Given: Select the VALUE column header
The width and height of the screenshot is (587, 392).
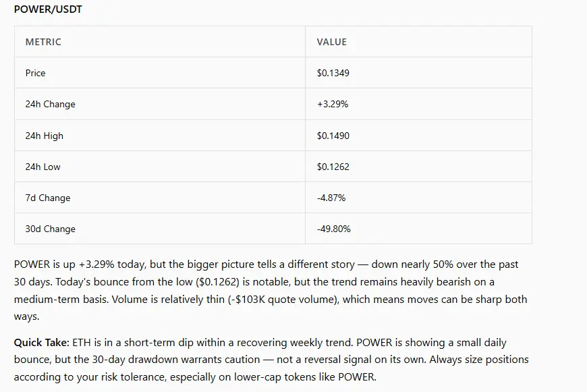Looking at the screenshot, I should [x=332, y=42].
